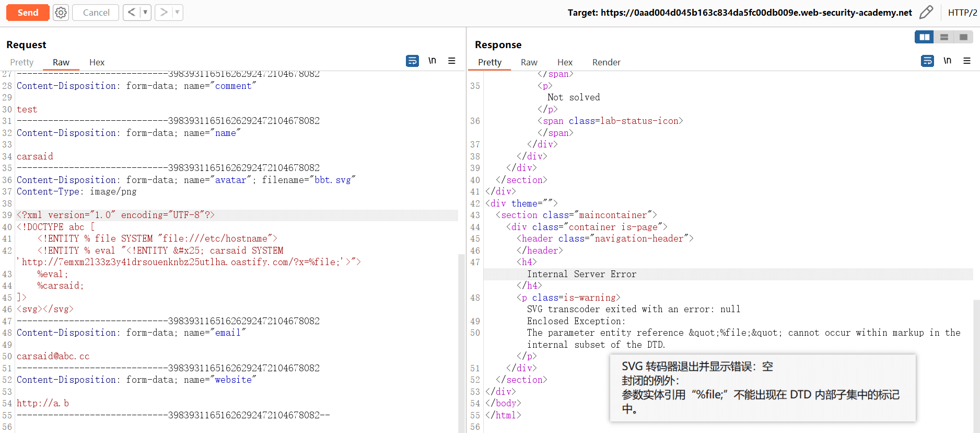
Task: Click 'Enclosed Exception:' response line
Action: [x=576, y=321]
